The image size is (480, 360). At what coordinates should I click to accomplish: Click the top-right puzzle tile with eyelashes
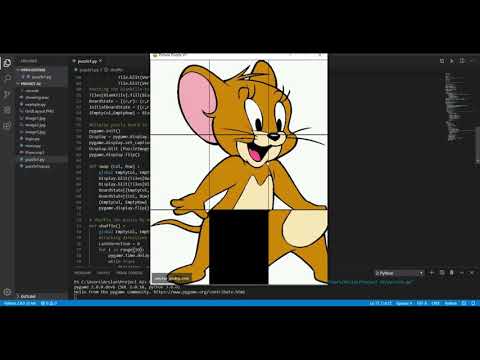(x=298, y=97)
